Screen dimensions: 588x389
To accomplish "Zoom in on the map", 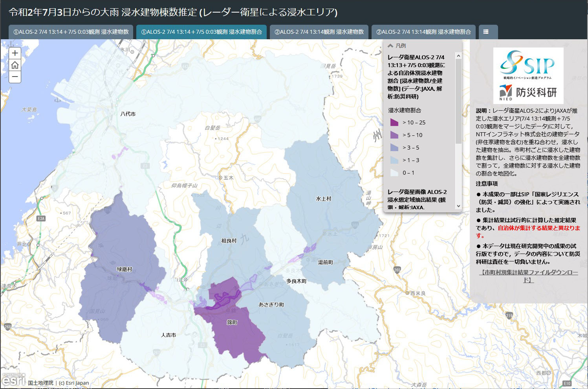I will pos(15,53).
